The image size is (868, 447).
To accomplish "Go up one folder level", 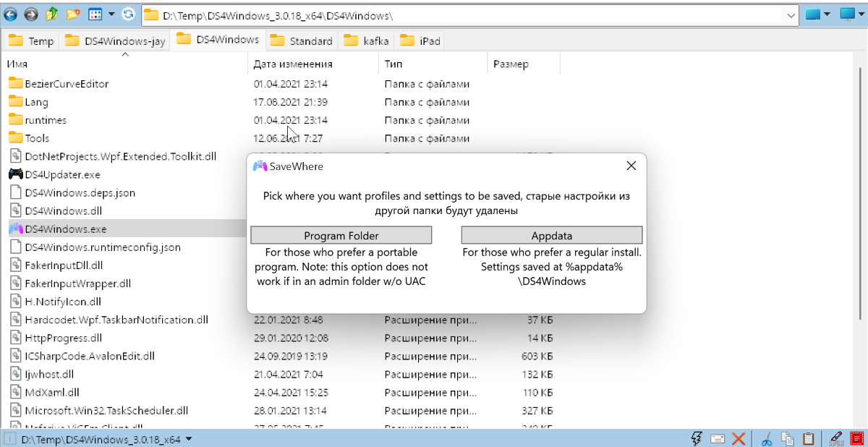I will (x=52, y=14).
